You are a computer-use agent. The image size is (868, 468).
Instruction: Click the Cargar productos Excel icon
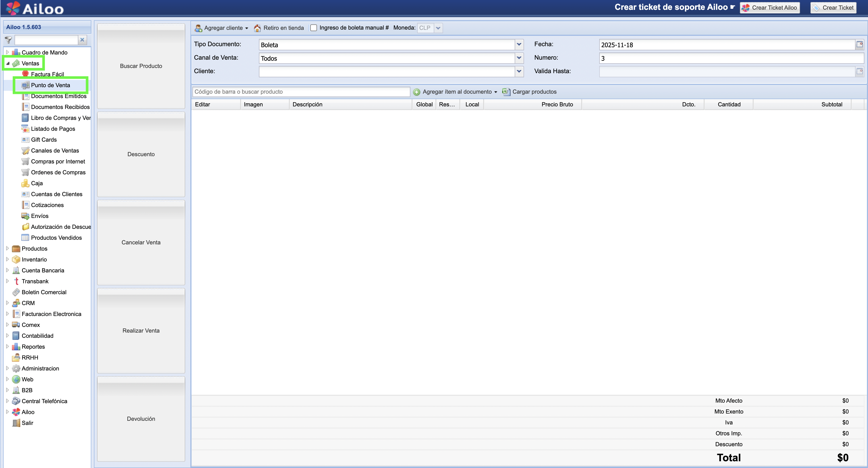(506, 92)
